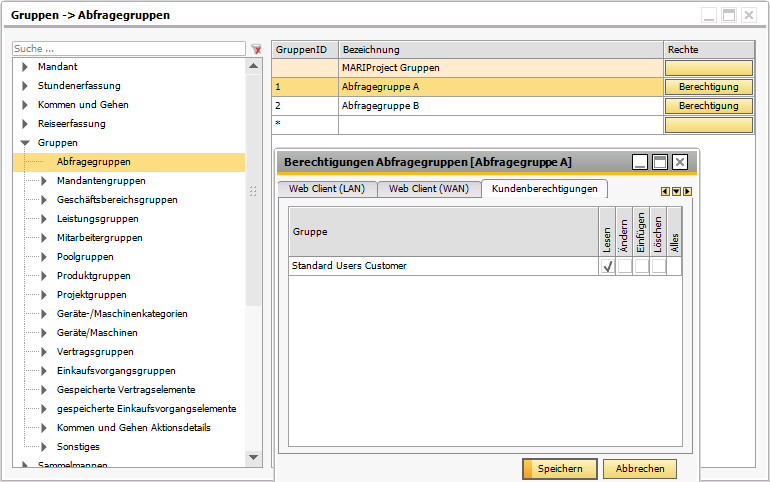Close the Berechtigungen Abfragegruppen dialog
The width and height of the screenshot is (770, 482).
click(680, 162)
